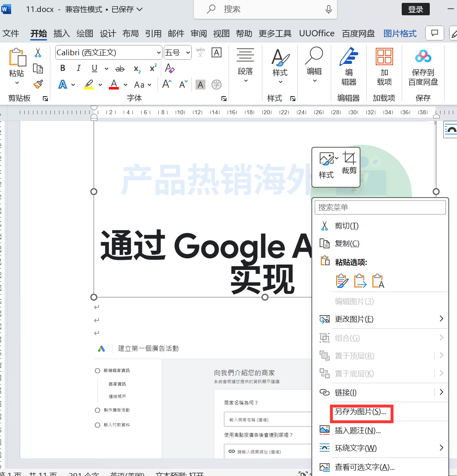Switch to the 审阅 tab
Viewport: 457px width, 476px height.
tap(198, 33)
